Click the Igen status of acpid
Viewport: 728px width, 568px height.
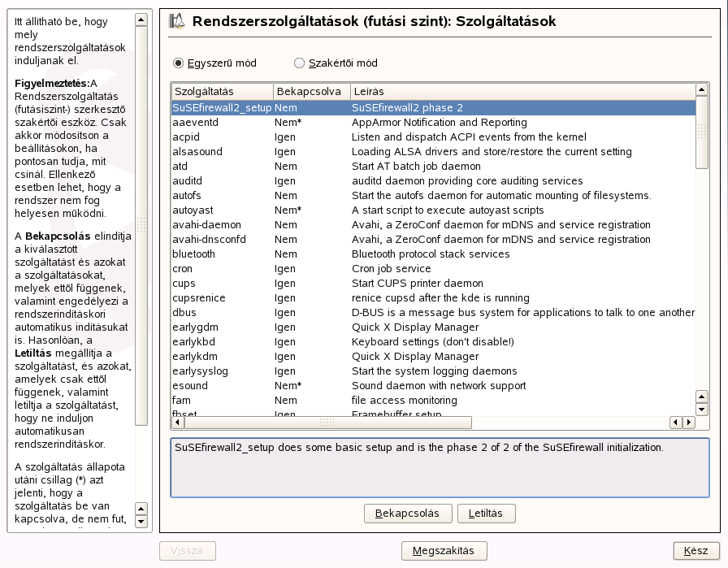(x=284, y=137)
